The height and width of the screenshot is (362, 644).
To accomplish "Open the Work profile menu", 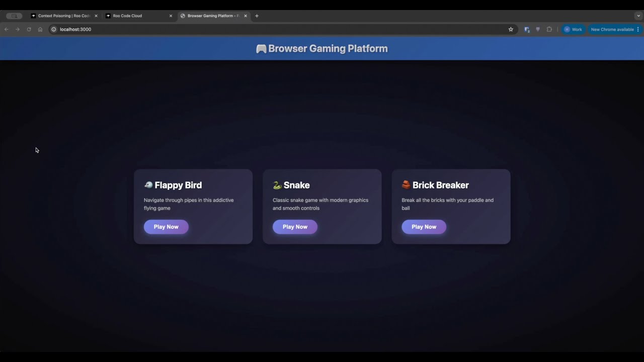I will pyautogui.click(x=573, y=29).
